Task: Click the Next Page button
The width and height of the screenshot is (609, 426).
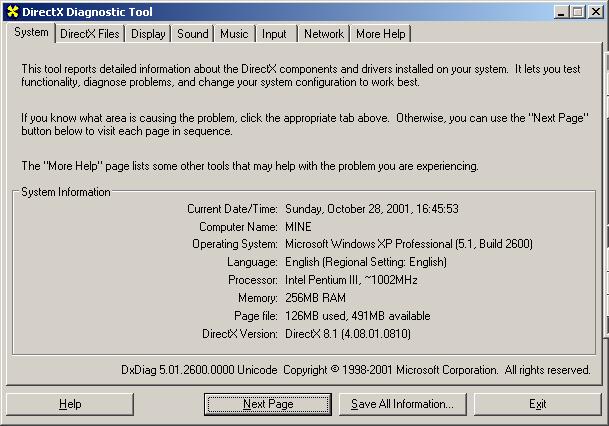Action: [x=268, y=404]
